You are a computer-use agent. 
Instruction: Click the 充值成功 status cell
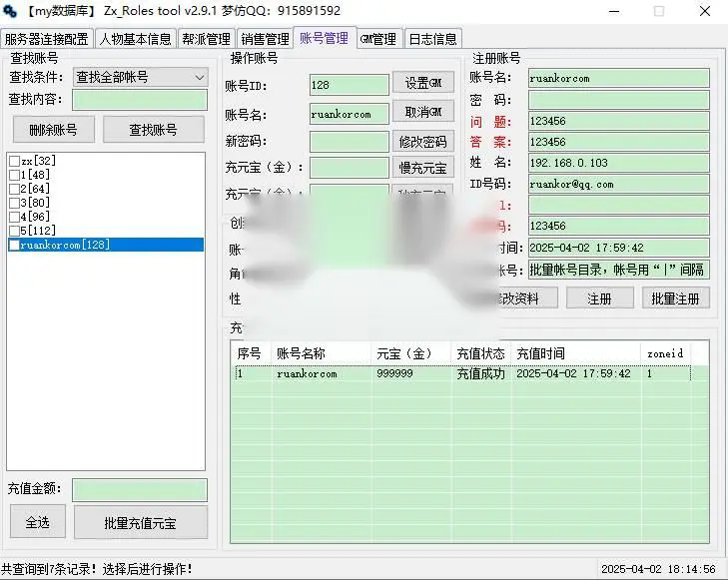click(481, 373)
